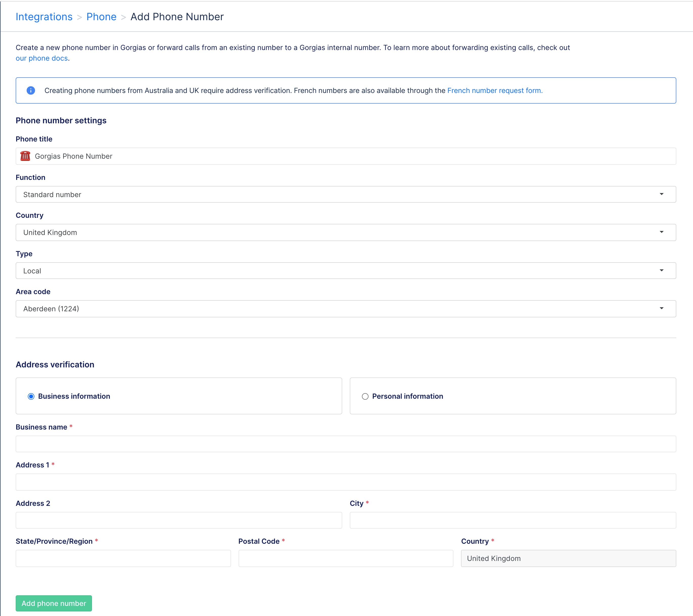The image size is (693, 616).
Task: Click the Area code label
Action: (33, 292)
